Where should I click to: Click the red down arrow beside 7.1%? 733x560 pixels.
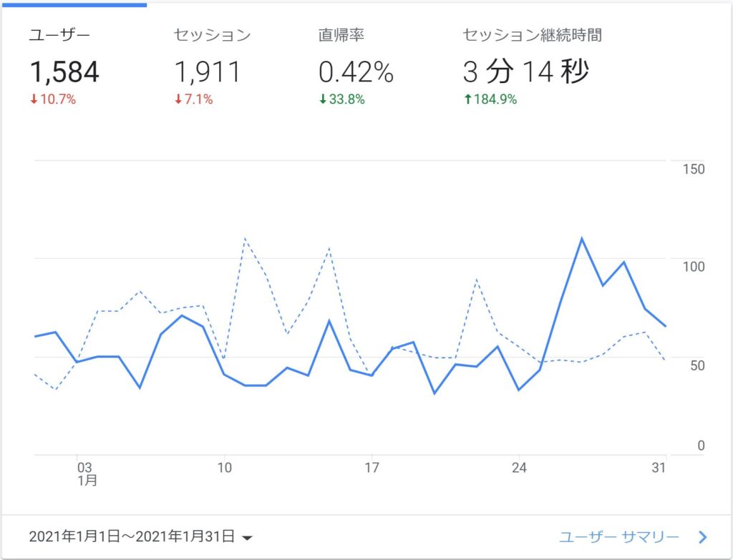click(x=178, y=100)
